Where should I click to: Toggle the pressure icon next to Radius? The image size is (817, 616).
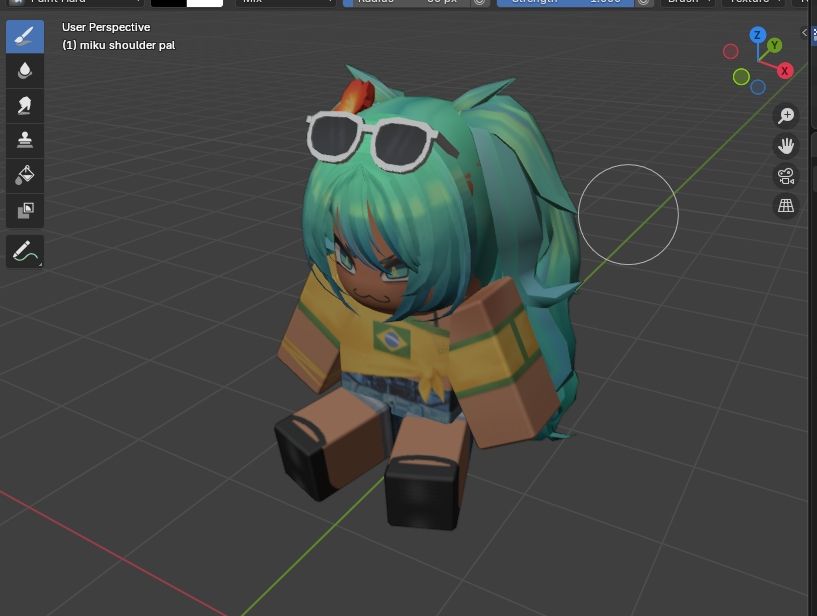[480, 2]
